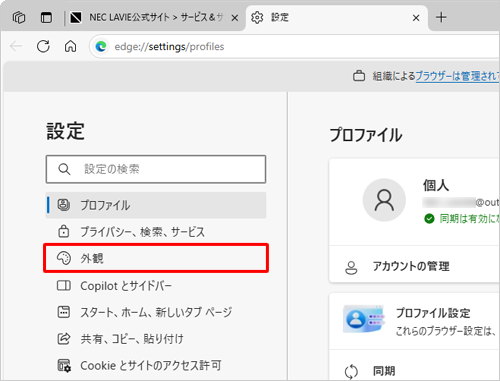Click the browser back arrow
Screen dimensions: 500x381
tap(16, 46)
